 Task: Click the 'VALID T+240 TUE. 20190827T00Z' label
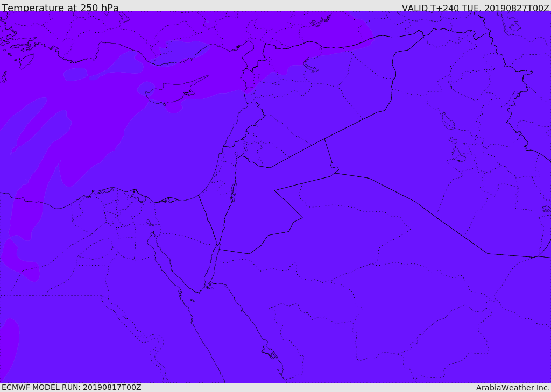(476, 8)
